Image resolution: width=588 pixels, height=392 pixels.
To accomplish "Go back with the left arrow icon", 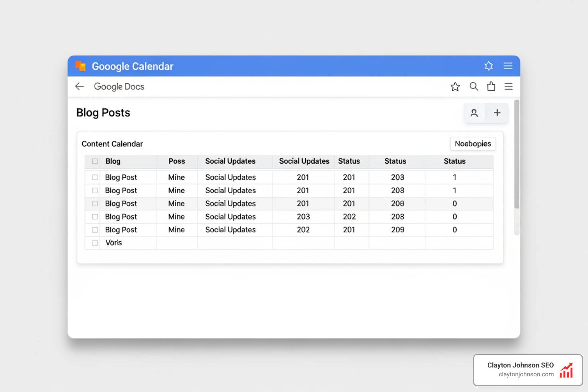I will click(x=79, y=87).
